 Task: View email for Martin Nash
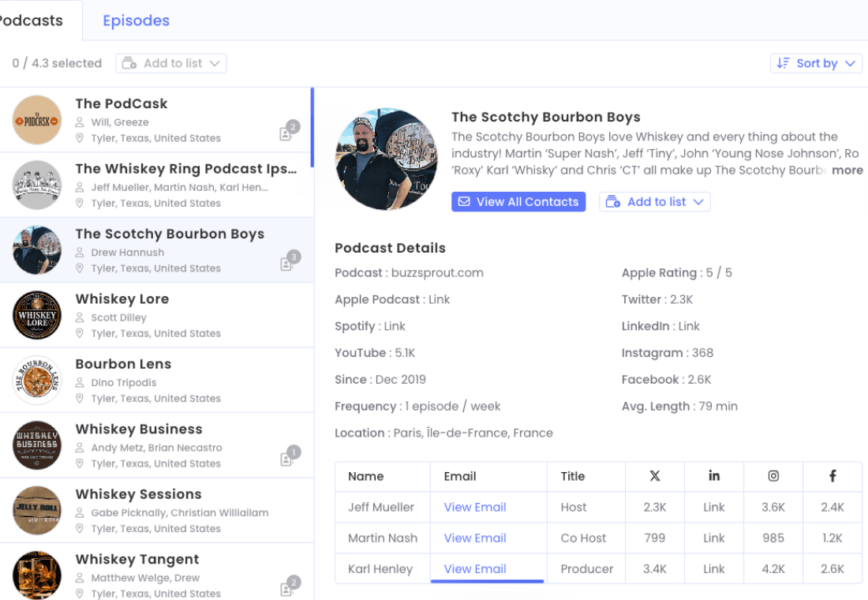pyautogui.click(x=475, y=538)
